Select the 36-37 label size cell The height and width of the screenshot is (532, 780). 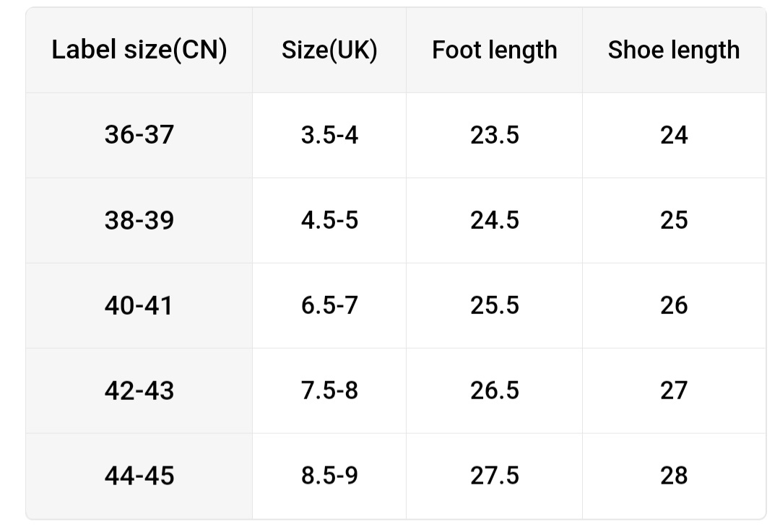[139, 135]
